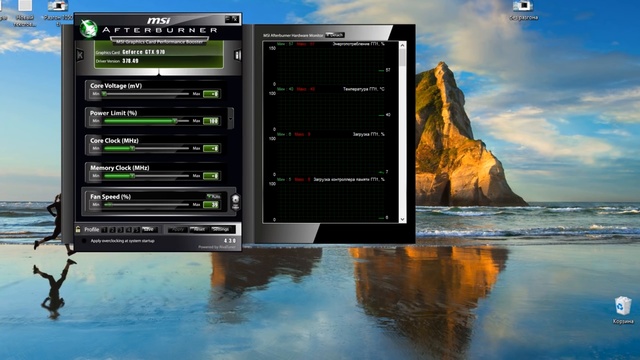Screen dimensions: 640x360
Task: Click the green Afterburner logo orb
Action: pyautogui.click(x=88, y=29)
